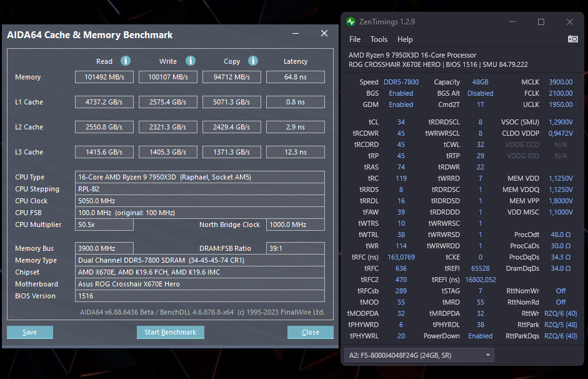The image size is (588, 379).
Task: Click the CPU Type field
Action: (200, 177)
